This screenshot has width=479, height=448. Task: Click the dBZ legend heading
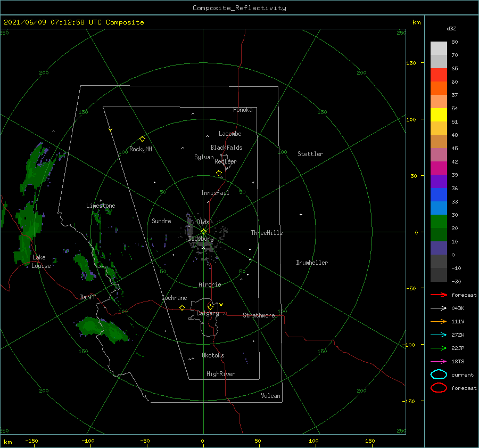pos(451,28)
